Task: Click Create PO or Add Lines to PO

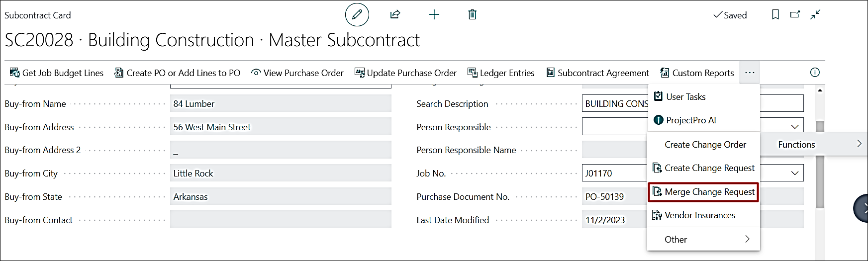Action: click(178, 73)
